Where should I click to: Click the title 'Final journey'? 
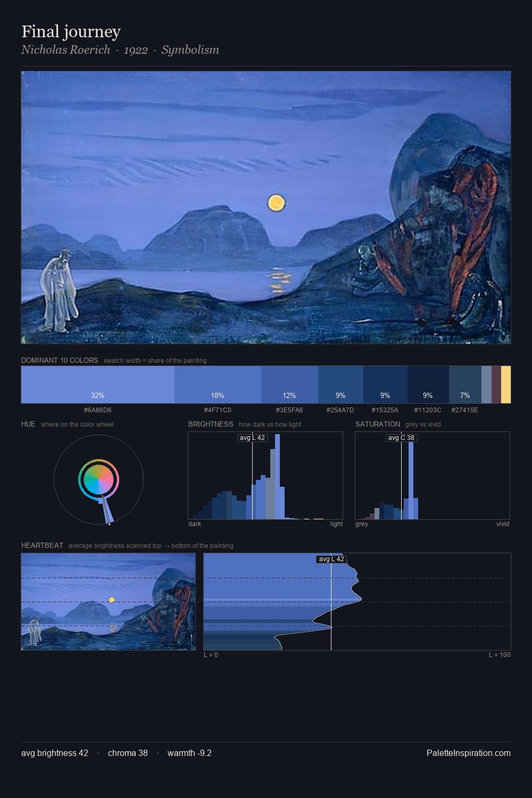click(x=71, y=31)
